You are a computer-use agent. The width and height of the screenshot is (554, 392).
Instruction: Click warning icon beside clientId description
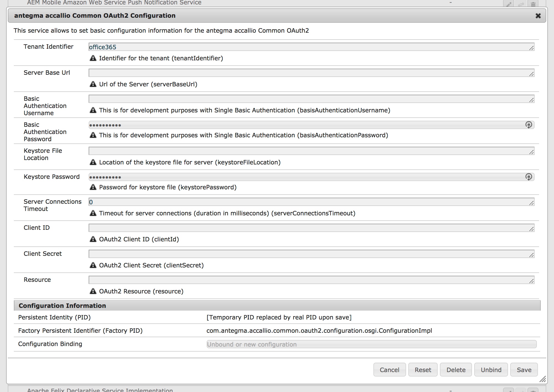(93, 239)
